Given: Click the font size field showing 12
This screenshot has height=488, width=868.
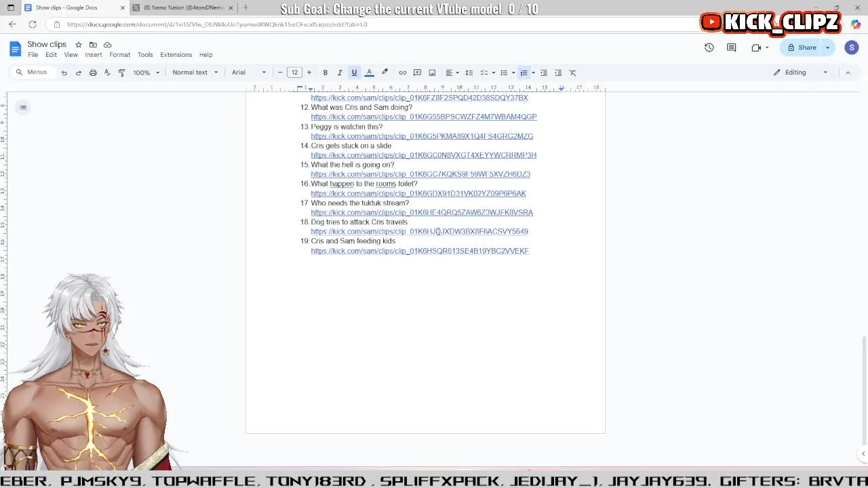Looking at the screenshot, I should 294,73.
